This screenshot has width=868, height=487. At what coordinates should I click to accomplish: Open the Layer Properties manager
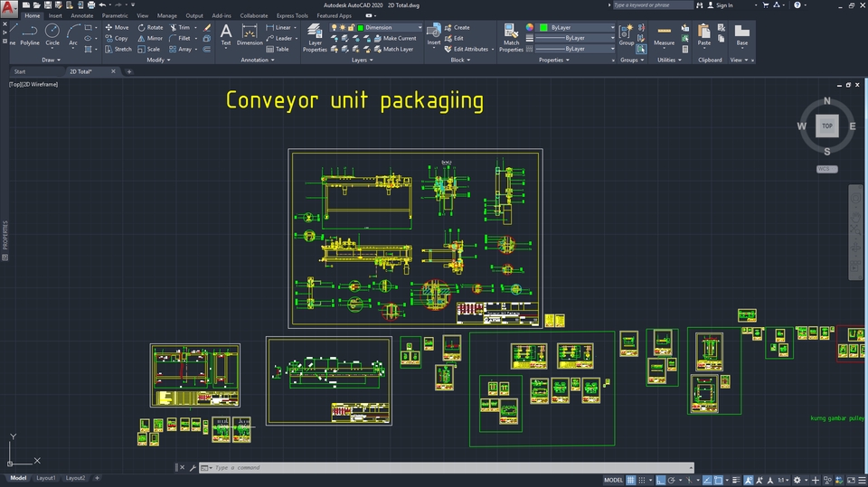tap(315, 38)
